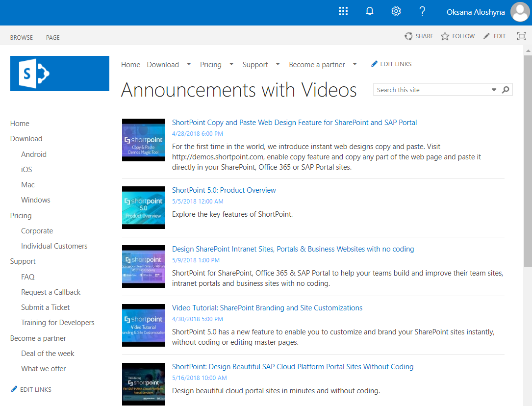Open the search scope dropdown arrow
Screen dimensions: 532x406
494,90
